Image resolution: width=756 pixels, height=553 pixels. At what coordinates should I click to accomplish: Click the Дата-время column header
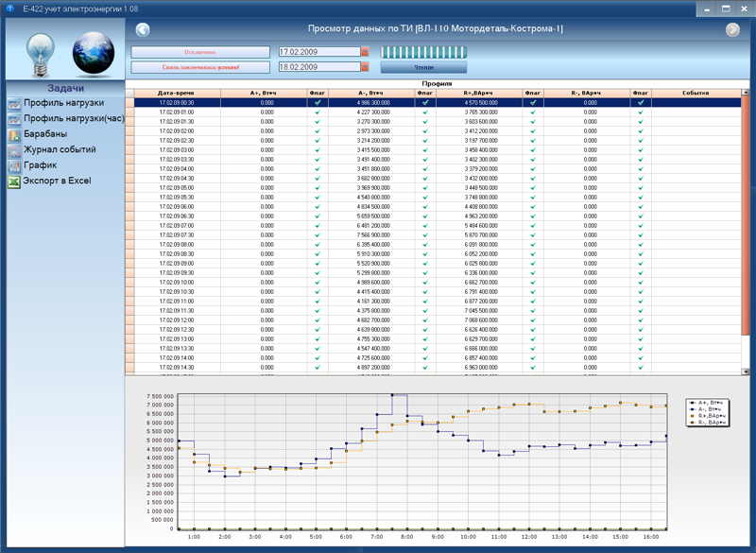[x=177, y=93]
